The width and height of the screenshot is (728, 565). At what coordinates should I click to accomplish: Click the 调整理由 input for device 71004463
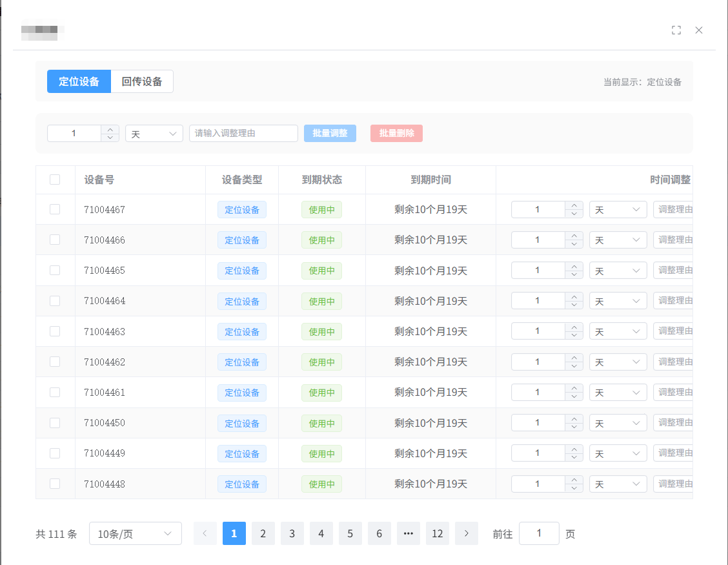pyautogui.click(x=675, y=331)
